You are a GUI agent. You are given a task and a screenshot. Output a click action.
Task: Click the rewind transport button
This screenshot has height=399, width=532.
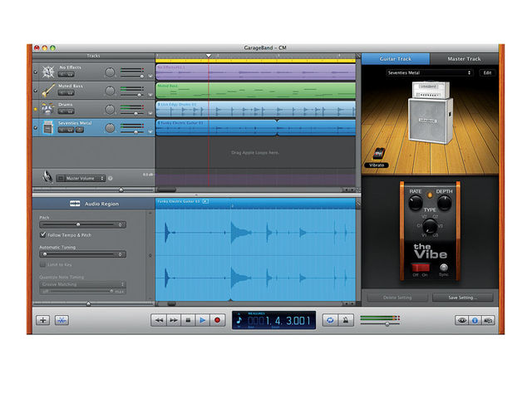click(159, 320)
